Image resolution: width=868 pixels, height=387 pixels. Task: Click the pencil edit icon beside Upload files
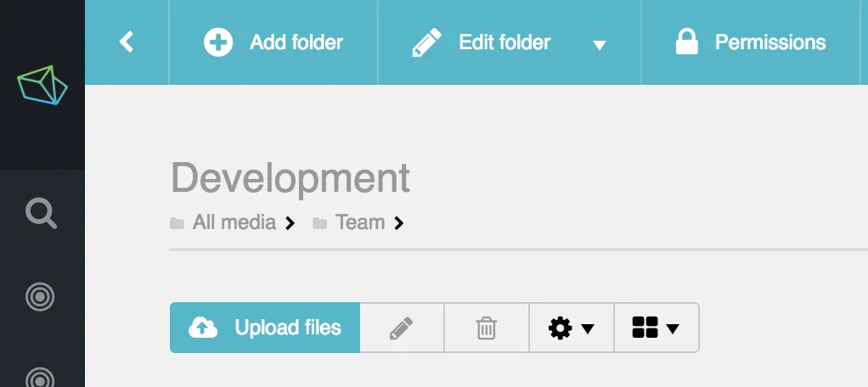point(402,328)
